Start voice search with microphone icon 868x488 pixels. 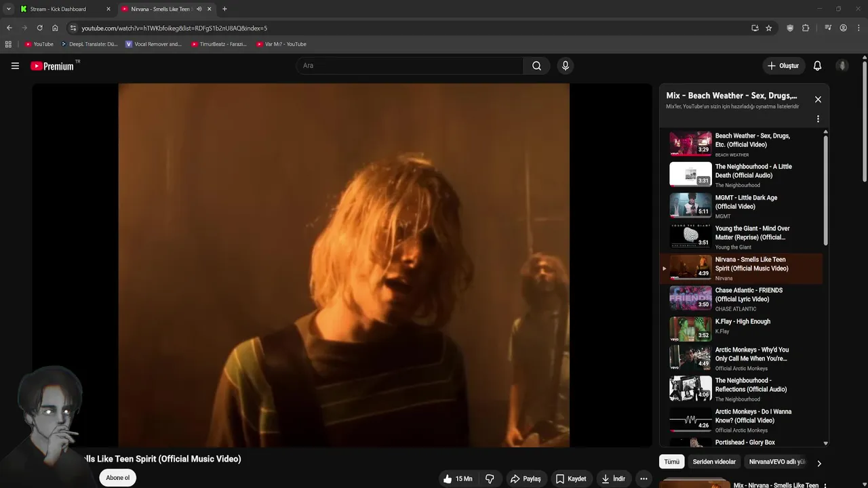pos(566,66)
